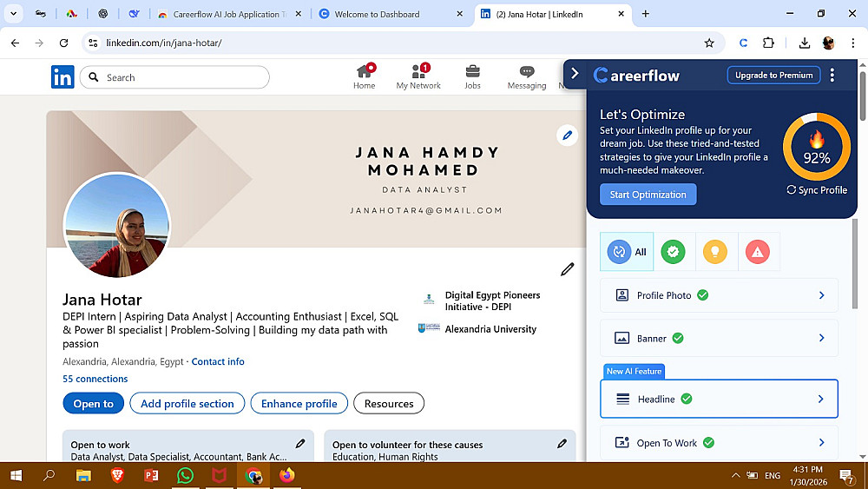Go back to previous page

pyautogui.click(x=15, y=43)
